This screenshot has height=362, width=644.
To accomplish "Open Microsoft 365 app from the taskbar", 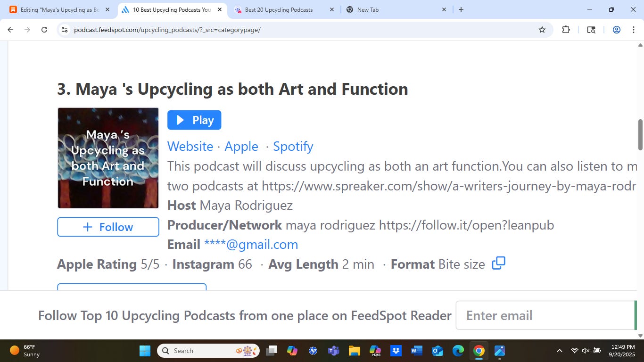I will 375,351.
